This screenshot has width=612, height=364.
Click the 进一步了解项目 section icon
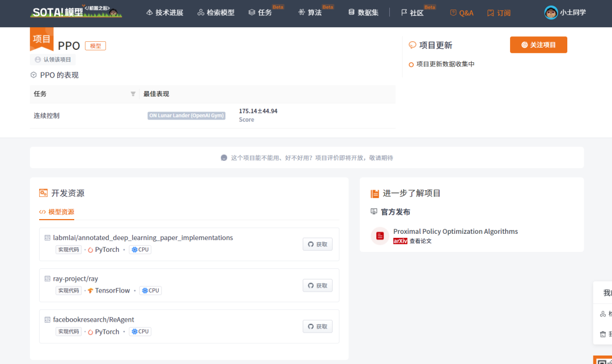pos(375,194)
